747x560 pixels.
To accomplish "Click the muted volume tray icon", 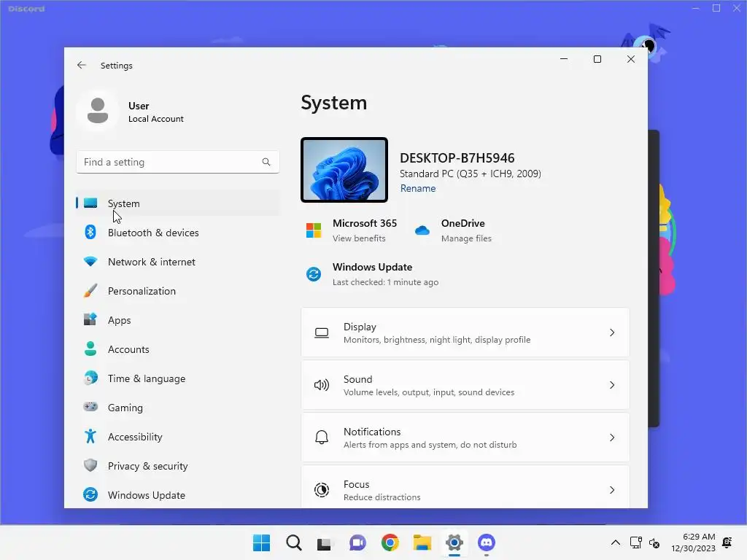I will (654, 542).
